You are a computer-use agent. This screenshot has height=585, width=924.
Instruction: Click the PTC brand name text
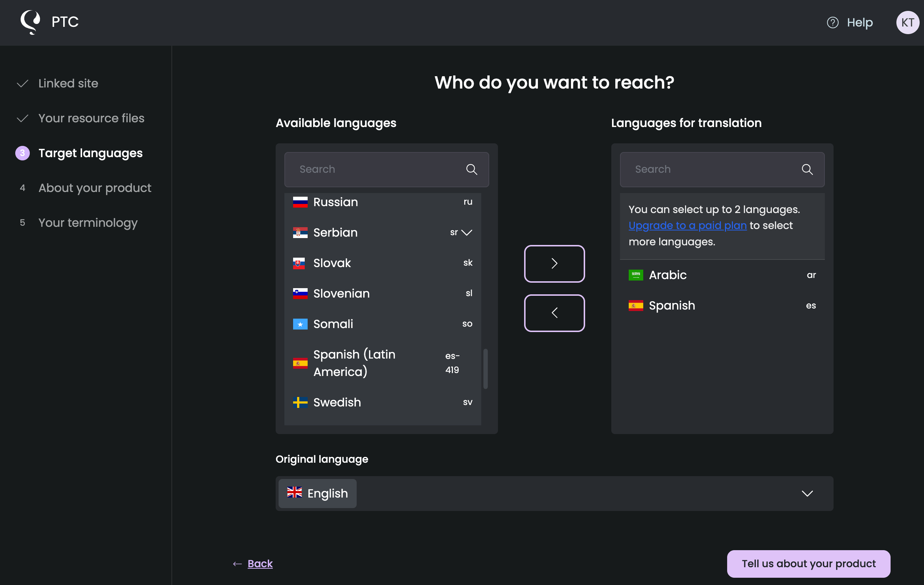click(x=65, y=22)
